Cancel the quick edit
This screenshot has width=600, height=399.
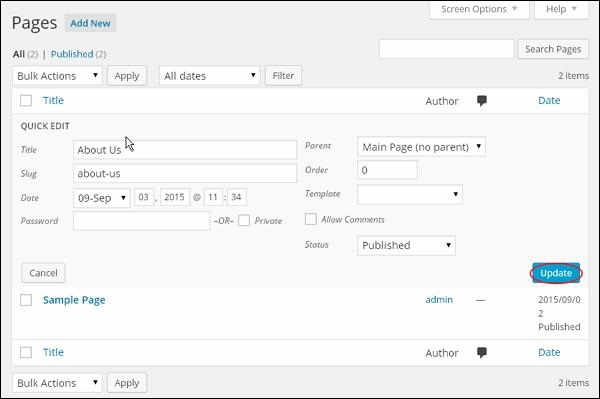click(x=43, y=273)
